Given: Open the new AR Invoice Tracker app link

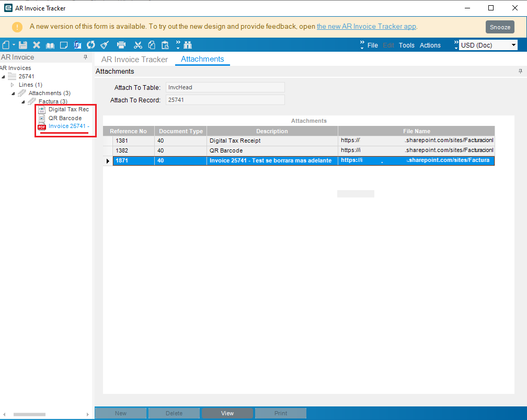Looking at the screenshot, I should point(366,26).
